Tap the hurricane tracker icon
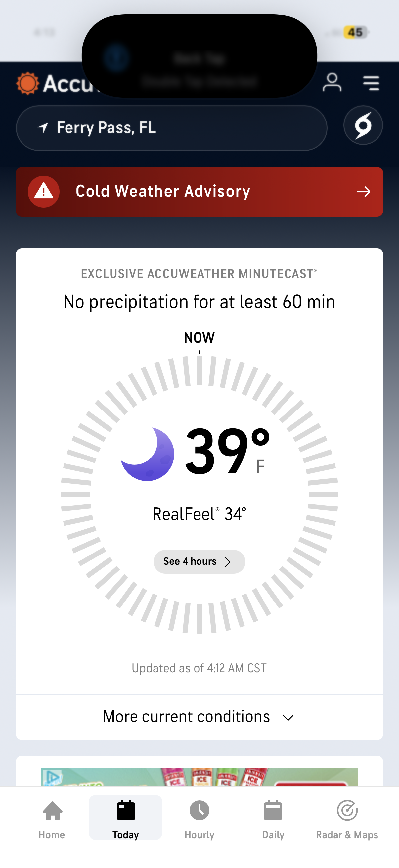 363,125
